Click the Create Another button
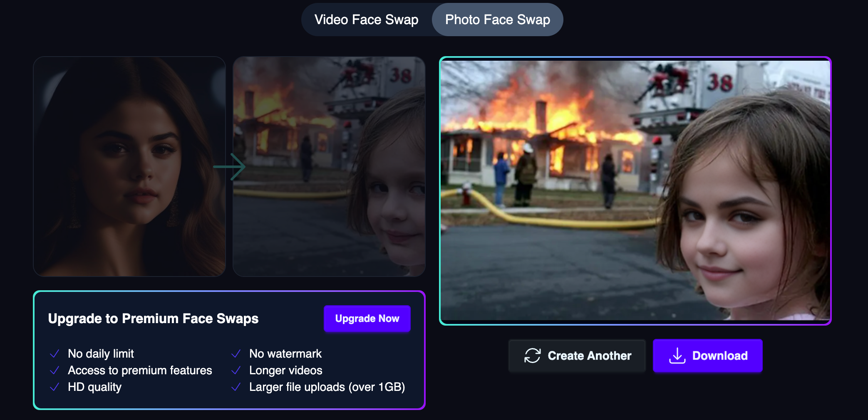Image resolution: width=868 pixels, height=420 pixels. [x=577, y=356]
